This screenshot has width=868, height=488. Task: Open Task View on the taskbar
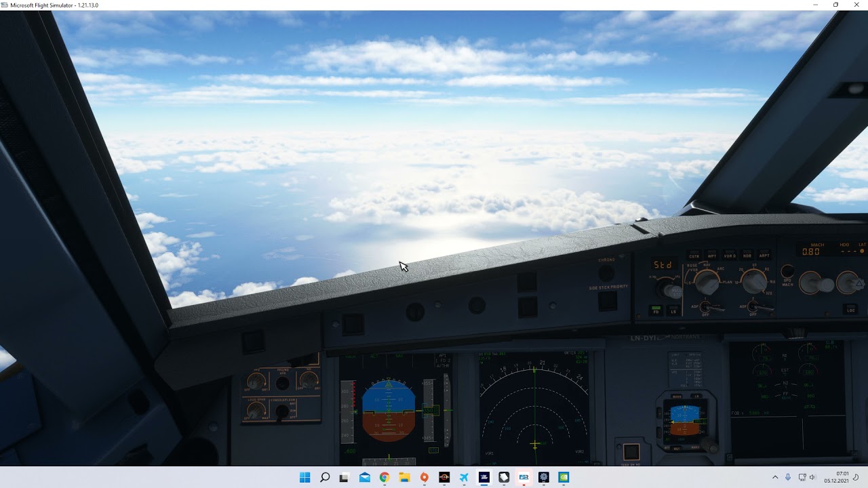(x=344, y=477)
